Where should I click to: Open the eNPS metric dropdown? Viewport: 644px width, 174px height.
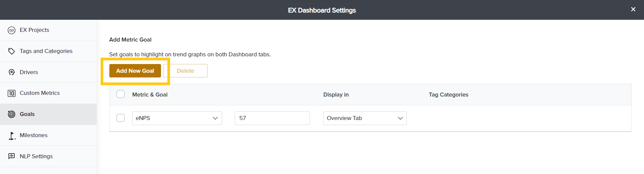(x=177, y=118)
